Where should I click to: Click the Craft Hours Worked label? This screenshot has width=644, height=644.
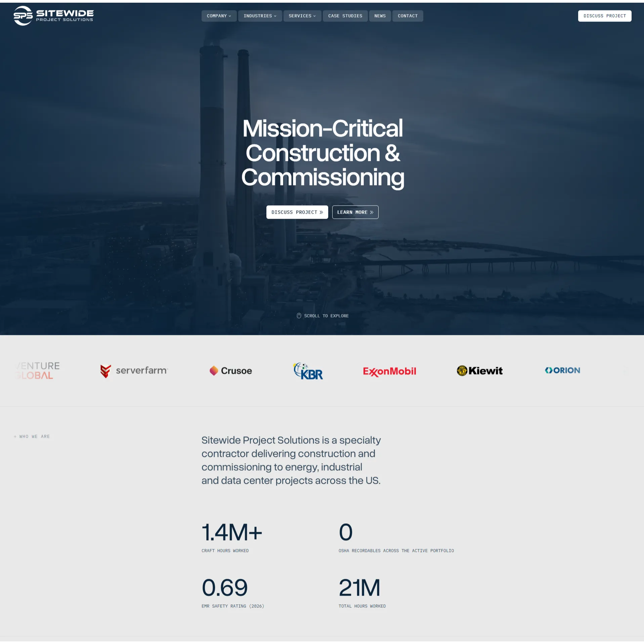[x=225, y=551]
